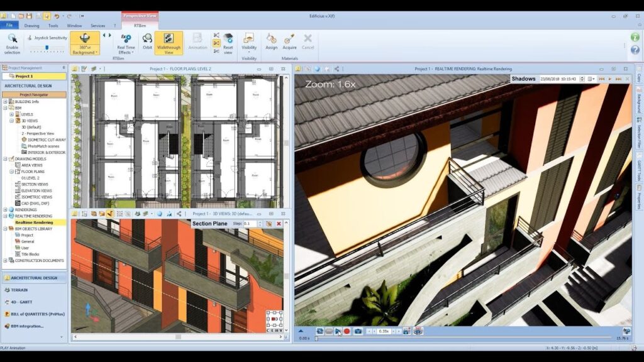Open the File menu
Image resolution: width=644 pixels, height=362 pixels.
pos(9,26)
